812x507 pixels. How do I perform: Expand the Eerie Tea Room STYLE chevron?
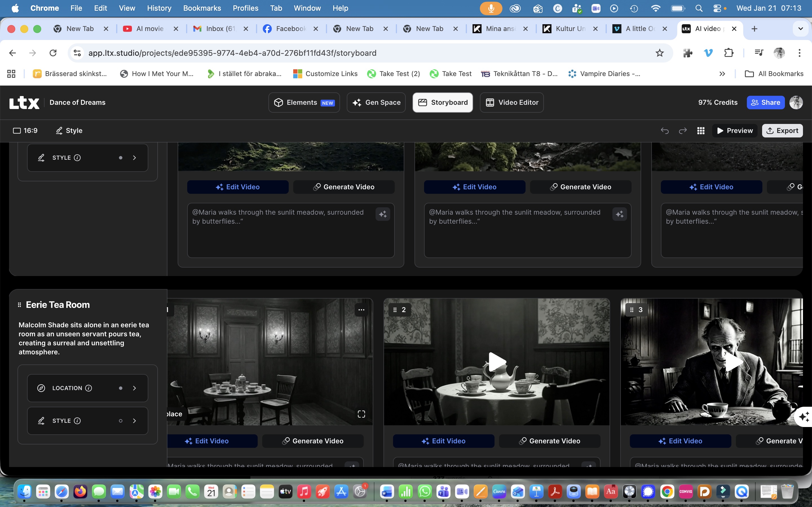click(x=134, y=421)
